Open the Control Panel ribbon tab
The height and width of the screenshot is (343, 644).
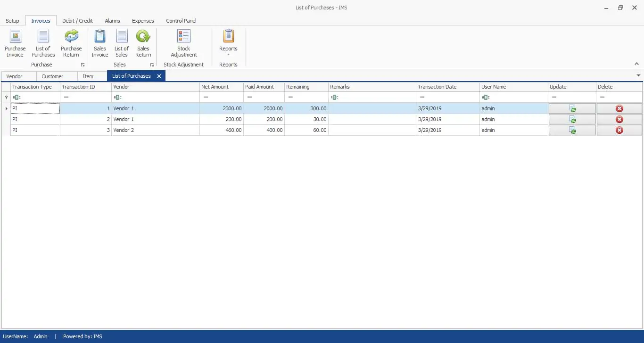pos(181,21)
